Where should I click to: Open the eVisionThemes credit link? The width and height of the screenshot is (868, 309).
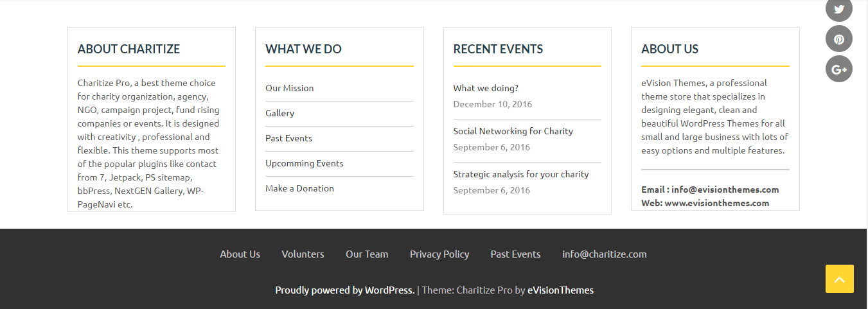(x=561, y=290)
